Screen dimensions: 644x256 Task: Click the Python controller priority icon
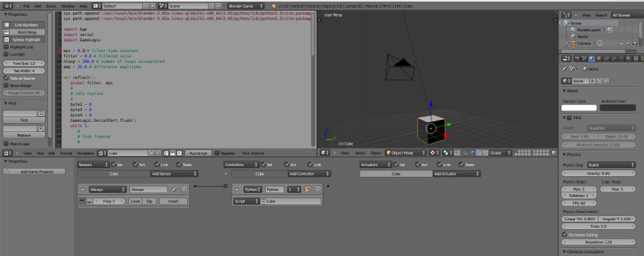[307, 190]
